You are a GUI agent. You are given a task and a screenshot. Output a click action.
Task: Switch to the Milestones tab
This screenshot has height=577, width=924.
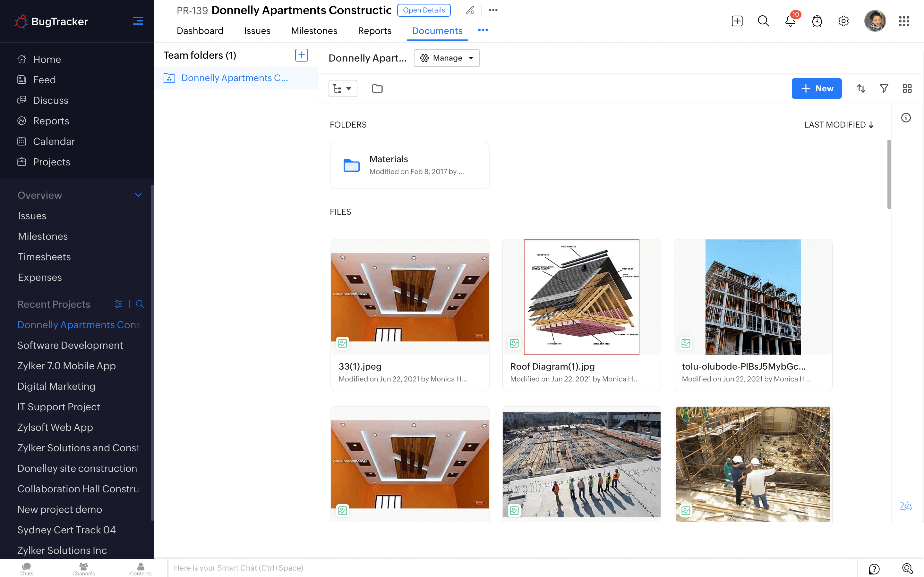coord(314,31)
